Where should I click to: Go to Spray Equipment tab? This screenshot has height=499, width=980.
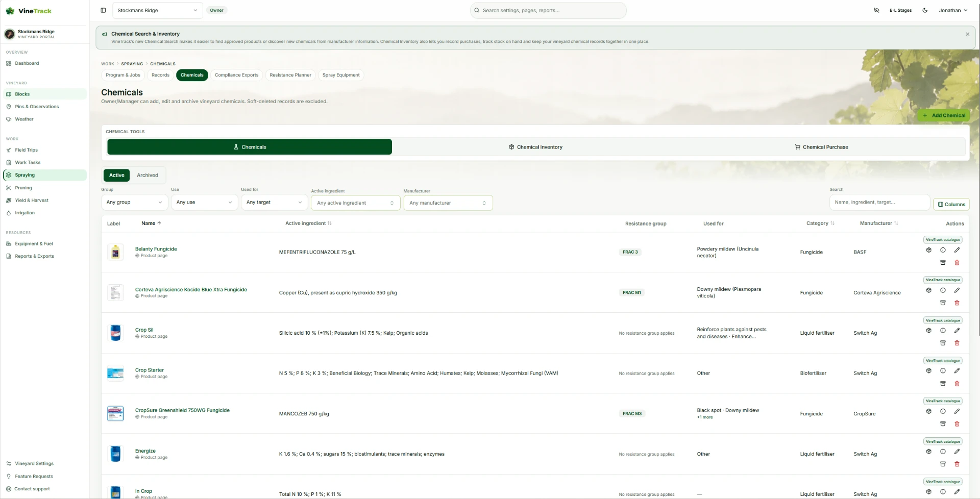341,75
